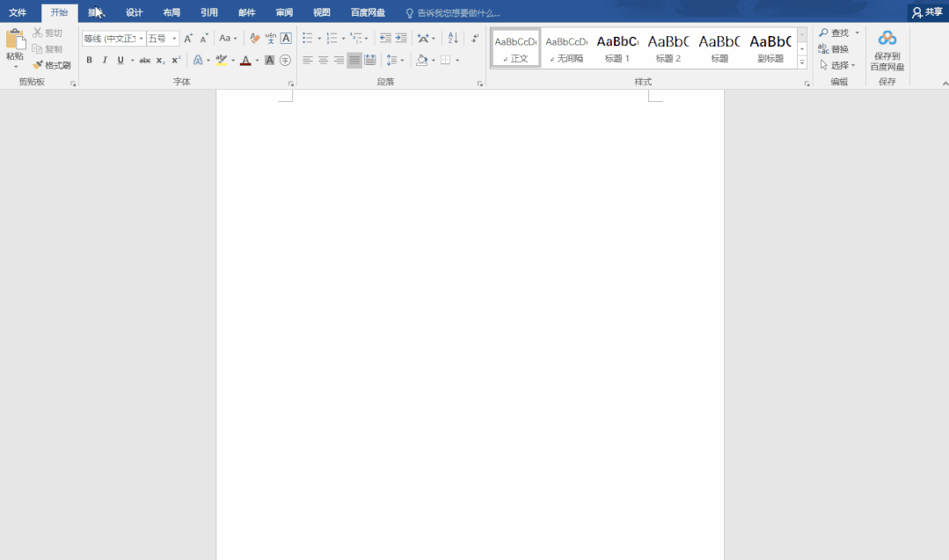This screenshot has width=949, height=560.
Task: Open the 文件 (File) menu
Action: 18,12
